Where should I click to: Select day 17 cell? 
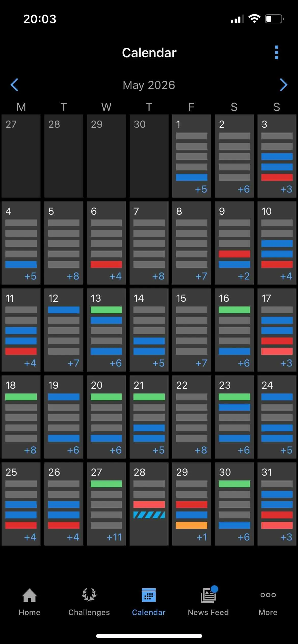(x=277, y=330)
